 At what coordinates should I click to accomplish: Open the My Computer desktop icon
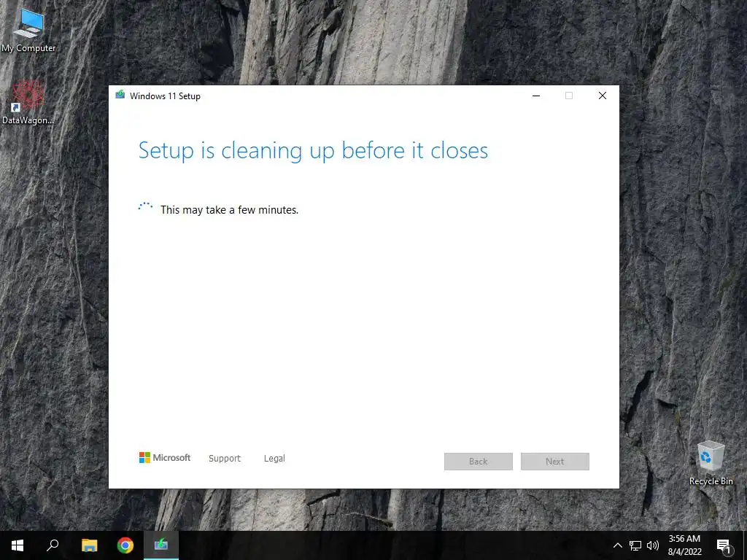(x=28, y=31)
